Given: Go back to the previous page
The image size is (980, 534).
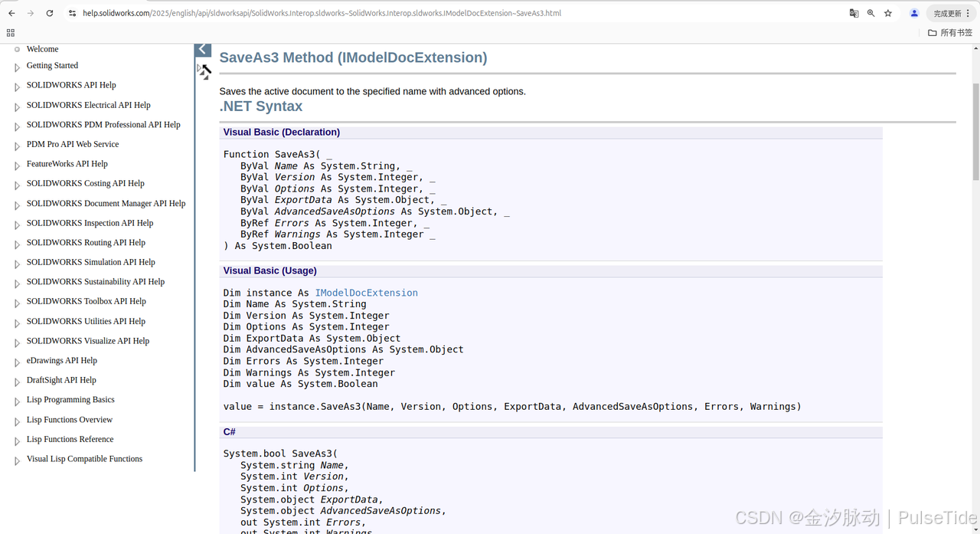Looking at the screenshot, I should [11, 13].
